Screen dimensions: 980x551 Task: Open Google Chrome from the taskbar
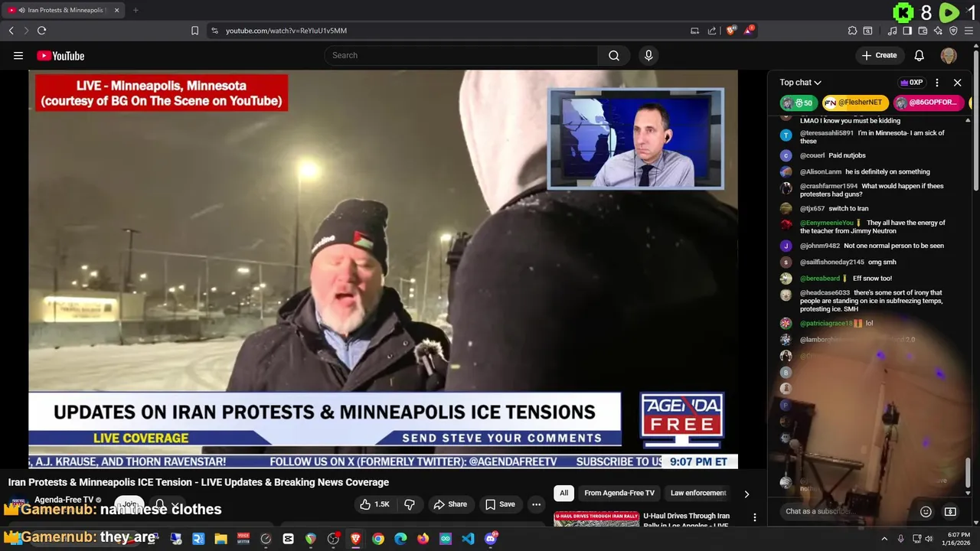click(378, 539)
